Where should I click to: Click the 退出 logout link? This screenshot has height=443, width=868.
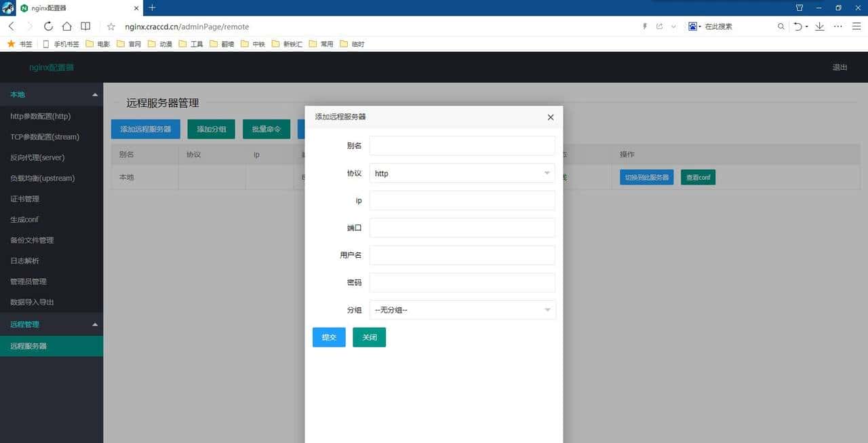tap(838, 67)
